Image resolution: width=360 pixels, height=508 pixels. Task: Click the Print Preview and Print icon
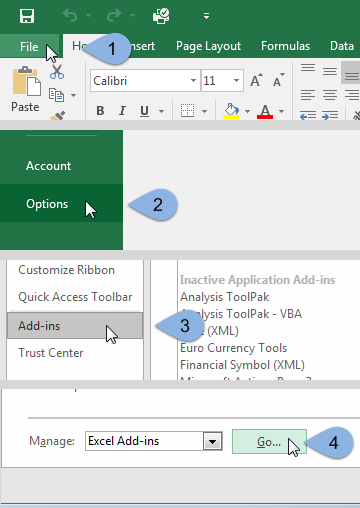coord(161,16)
